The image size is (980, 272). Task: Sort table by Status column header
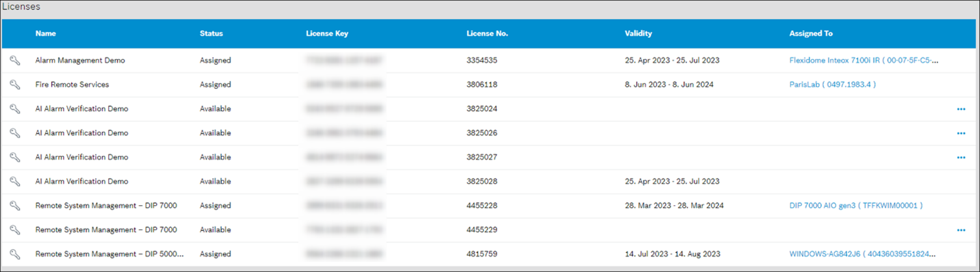coord(211,34)
